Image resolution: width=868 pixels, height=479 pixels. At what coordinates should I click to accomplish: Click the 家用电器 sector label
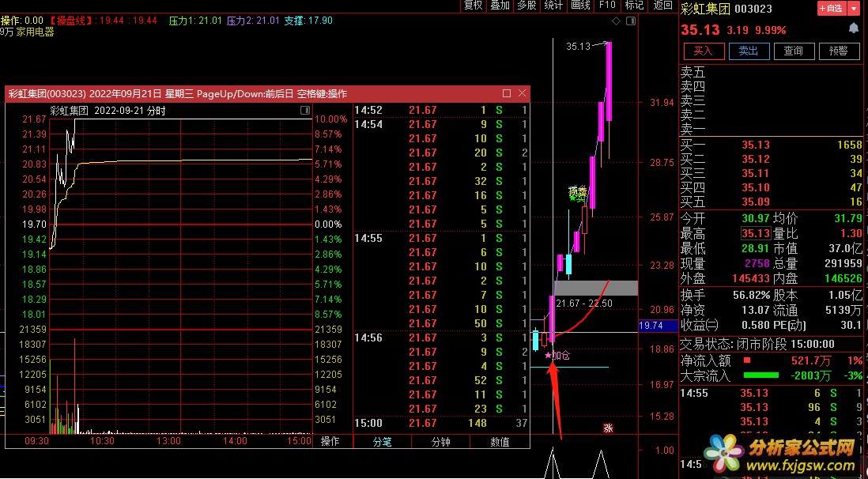[36, 32]
